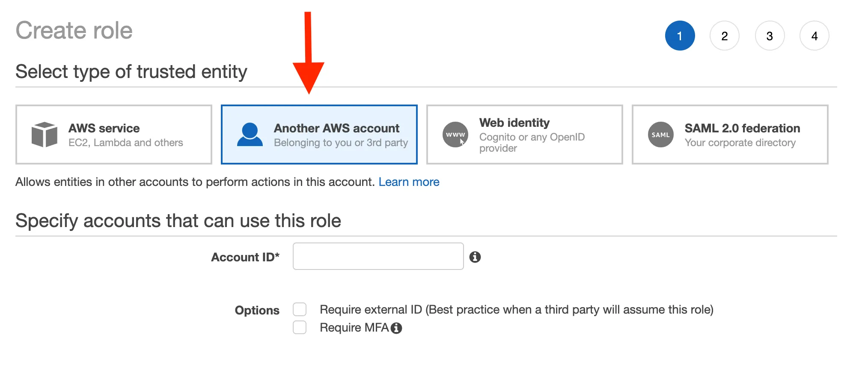Toggle the Require MFA checkbox
Image resolution: width=868 pixels, height=383 pixels.
[x=300, y=327]
